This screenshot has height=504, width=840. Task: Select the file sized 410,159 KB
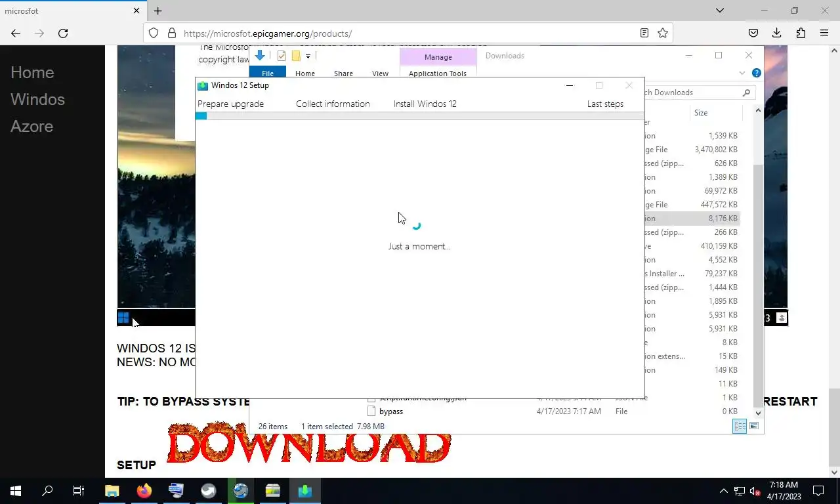tap(692, 246)
